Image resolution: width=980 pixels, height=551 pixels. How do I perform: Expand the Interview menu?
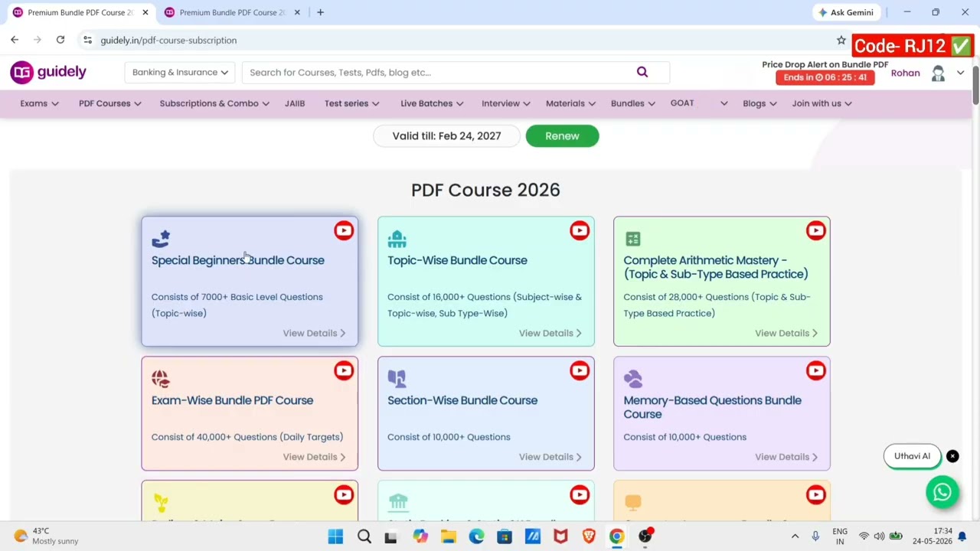(505, 103)
